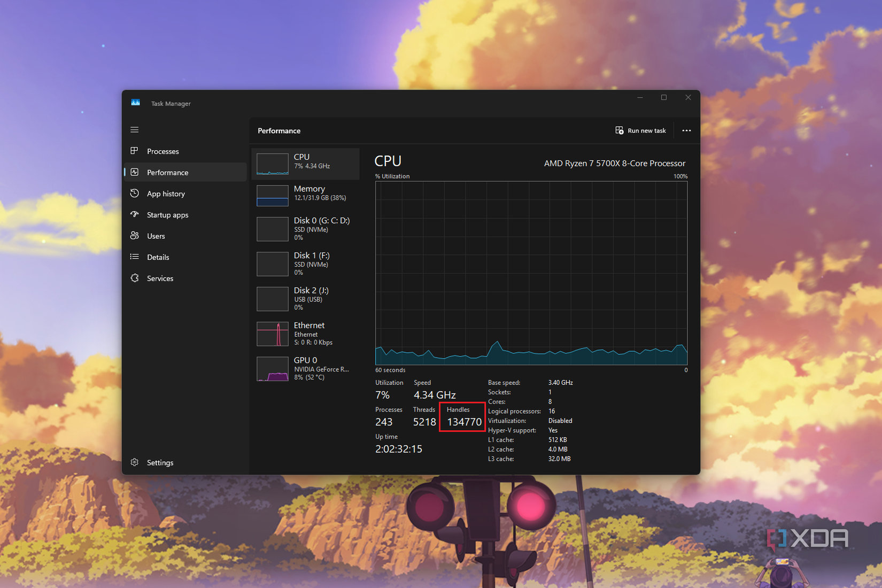Open the three-dot more options menu
Viewport: 882px width, 588px height.
pos(686,130)
